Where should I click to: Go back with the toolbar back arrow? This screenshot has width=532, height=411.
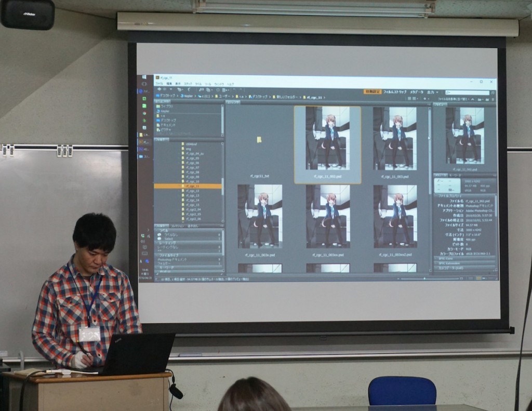pyautogui.click(x=159, y=89)
